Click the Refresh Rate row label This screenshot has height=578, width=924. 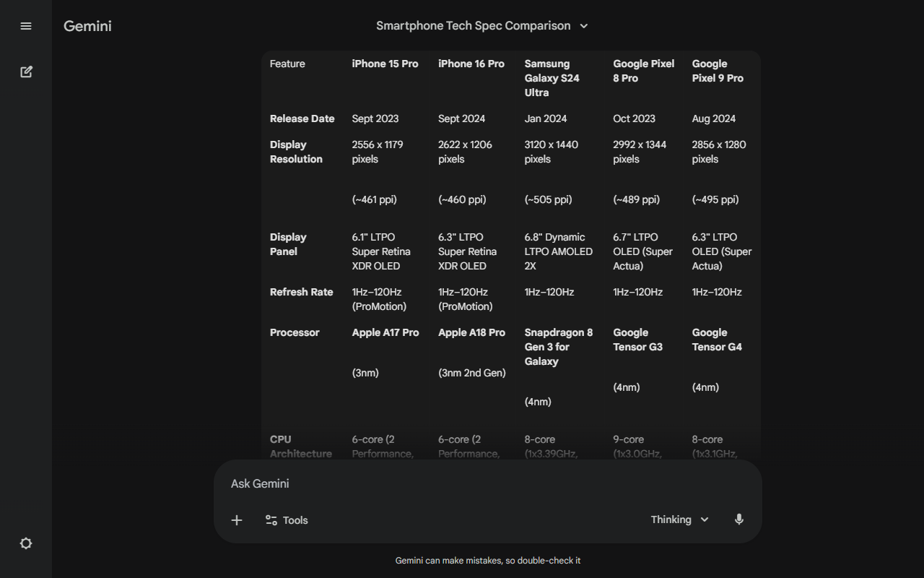pos(302,292)
